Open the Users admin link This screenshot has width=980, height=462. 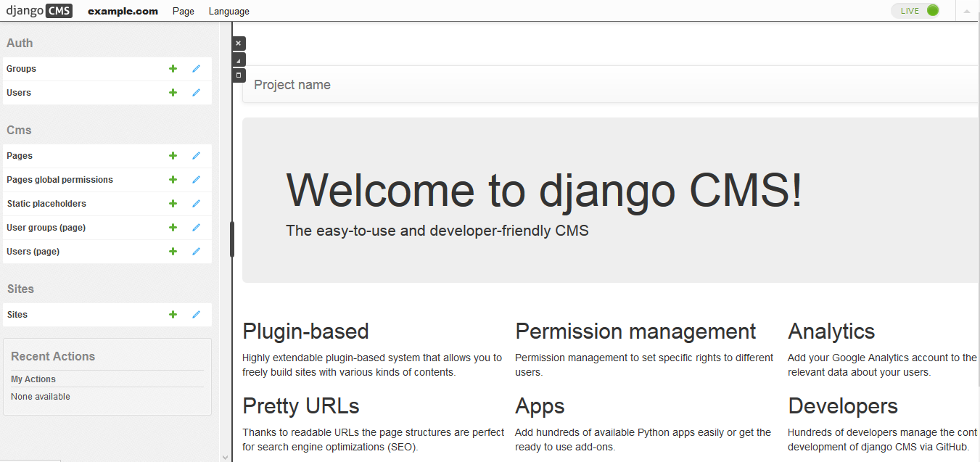[x=18, y=92]
